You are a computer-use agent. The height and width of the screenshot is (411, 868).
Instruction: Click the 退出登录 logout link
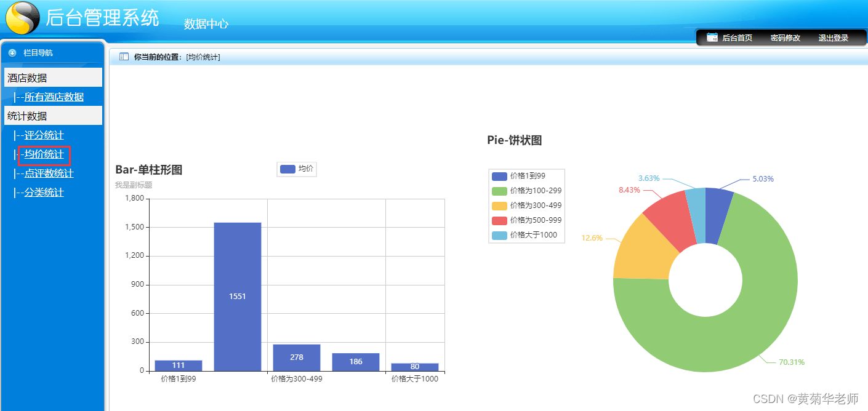click(833, 38)
